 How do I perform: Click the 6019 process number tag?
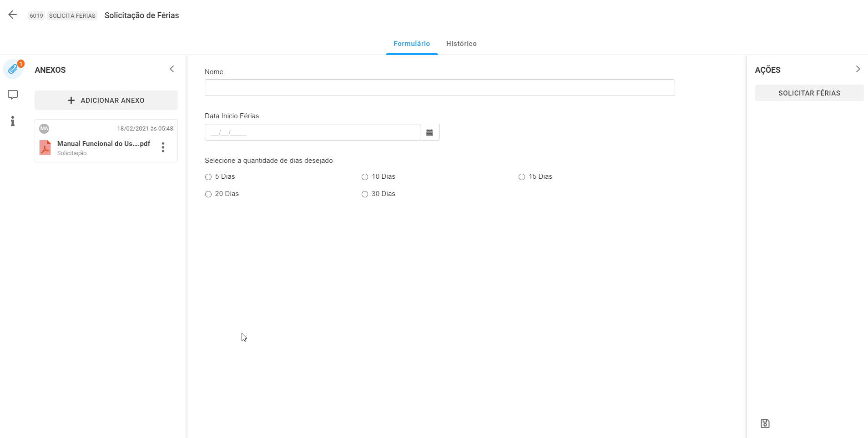[36, 16]
